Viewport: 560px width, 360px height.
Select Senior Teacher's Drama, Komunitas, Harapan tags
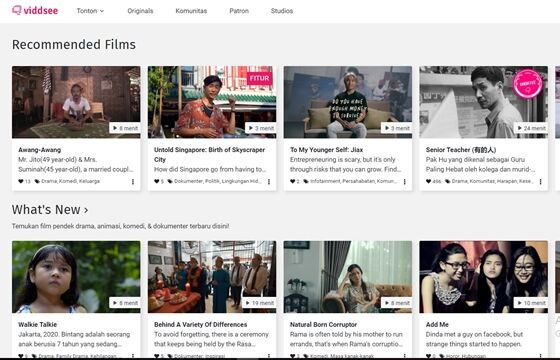pyautogui.click(x=492, y=181)
